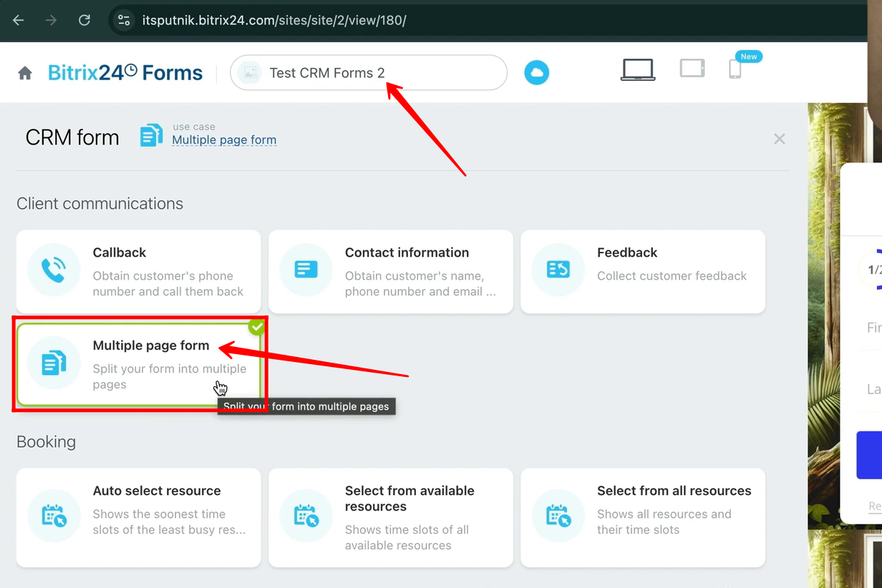Click the Bitrix24 Forms logo

pyautogui.click(x=125, y=73)
